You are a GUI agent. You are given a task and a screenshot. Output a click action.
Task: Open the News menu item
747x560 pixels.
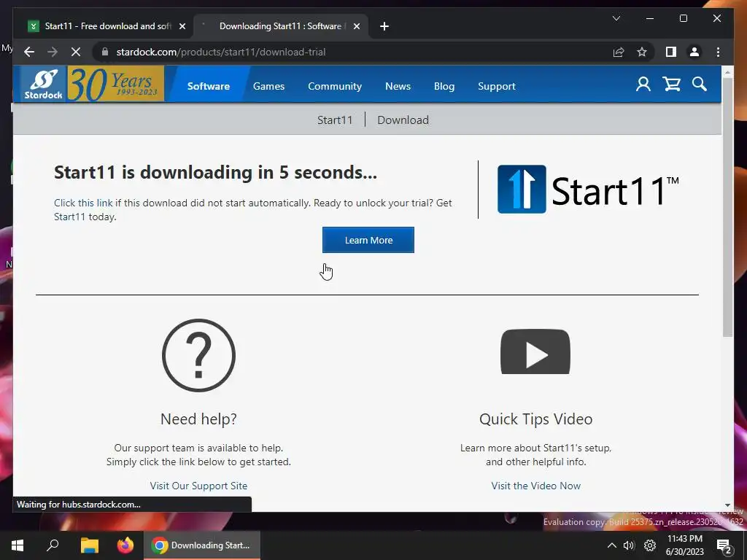[x=398, y=86]
